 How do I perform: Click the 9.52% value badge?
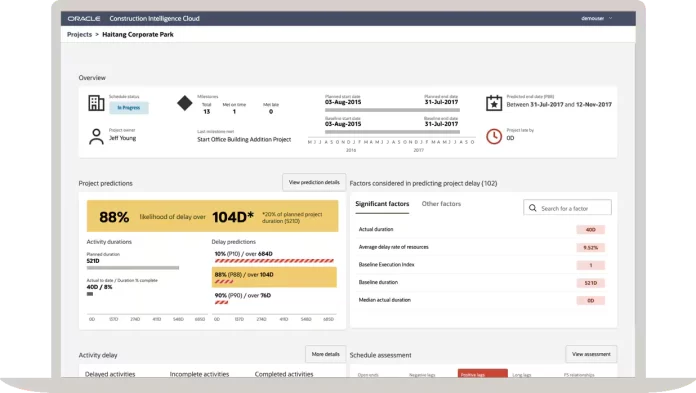coord(590,247)
